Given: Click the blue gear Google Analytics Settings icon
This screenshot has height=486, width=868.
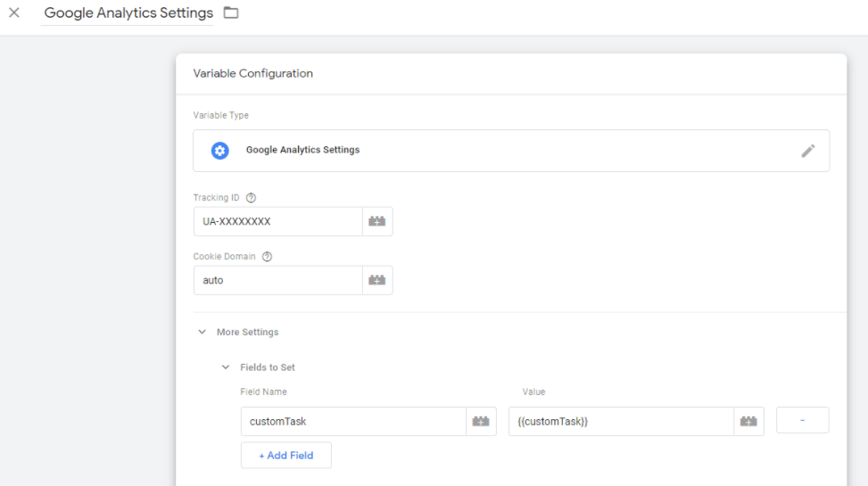Looking at the screenshot, I should [219, 151].
